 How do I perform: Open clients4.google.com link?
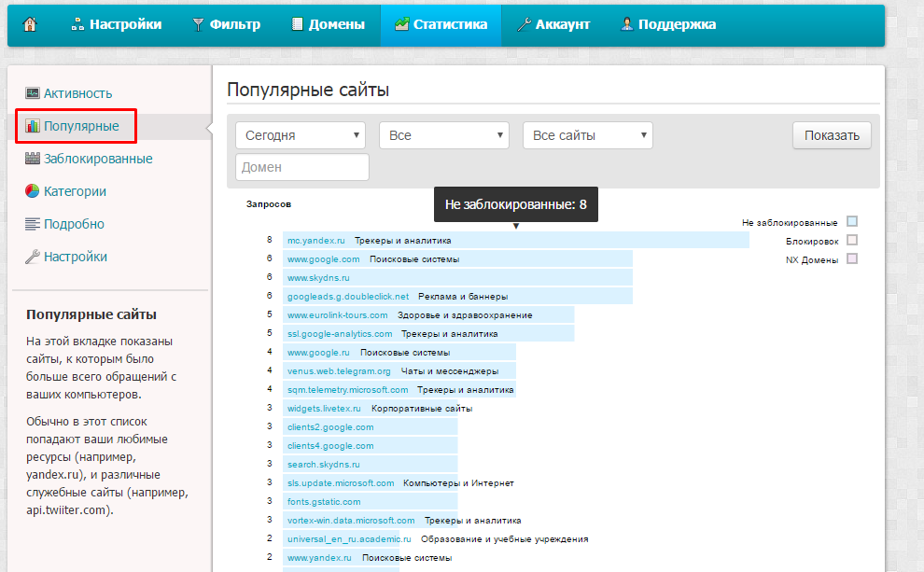(330, 446)
